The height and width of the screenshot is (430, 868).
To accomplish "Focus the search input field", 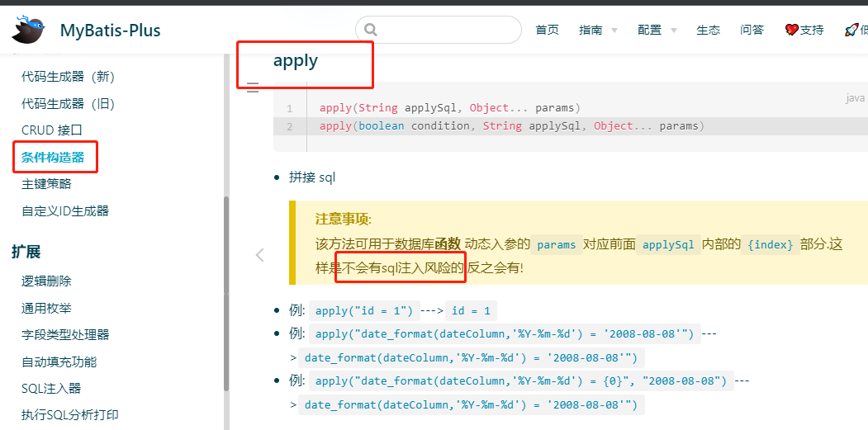I will coord(439,30).
